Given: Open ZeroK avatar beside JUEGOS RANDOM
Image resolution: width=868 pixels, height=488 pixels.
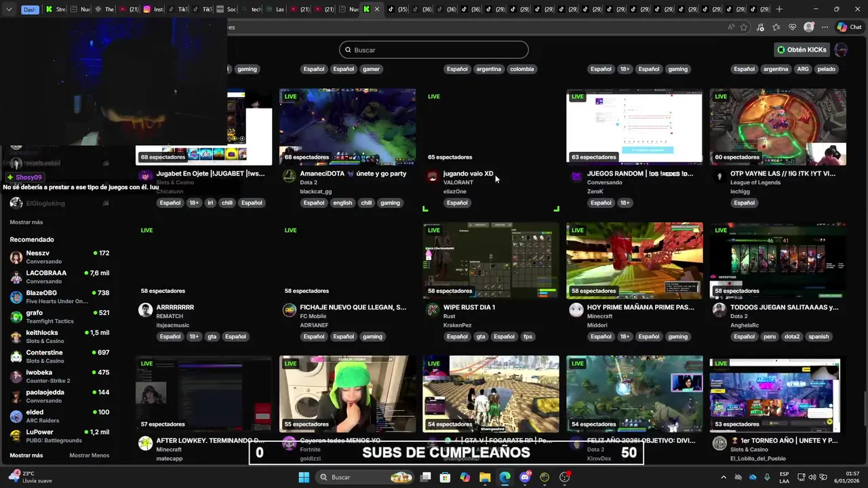Looking at the screenshot, I should (x=576, y=176).
